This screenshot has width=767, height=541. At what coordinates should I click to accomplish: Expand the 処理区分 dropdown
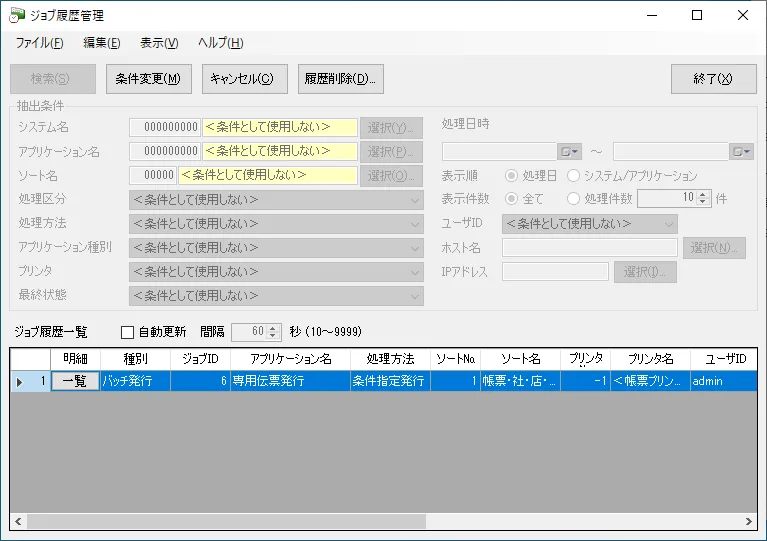415,200
